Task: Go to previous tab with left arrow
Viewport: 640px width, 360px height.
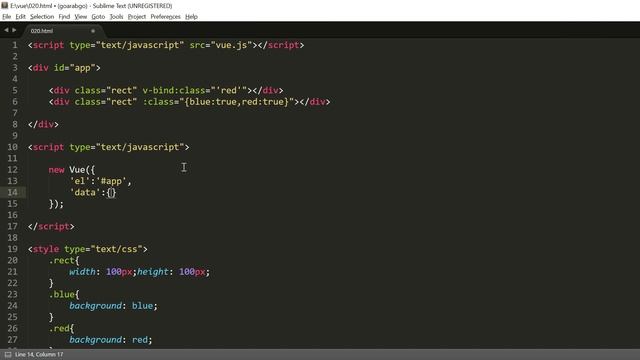Action: (6, 30)
